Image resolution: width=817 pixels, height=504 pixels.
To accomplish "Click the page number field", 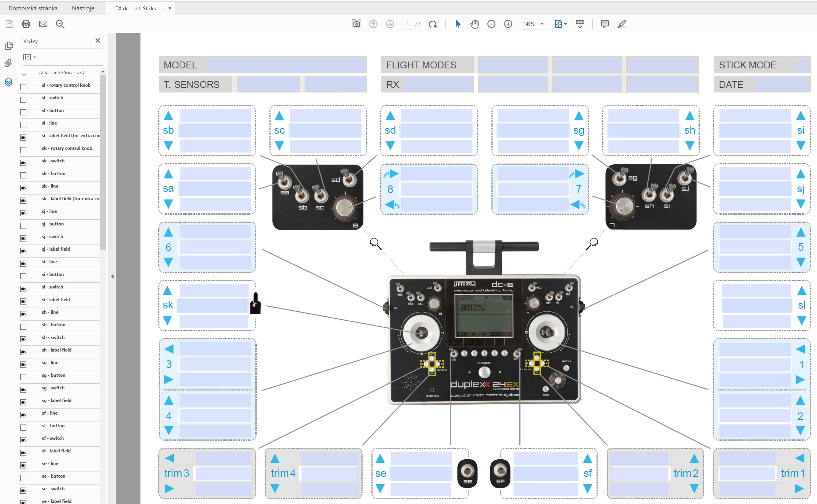I will (408, 24).
